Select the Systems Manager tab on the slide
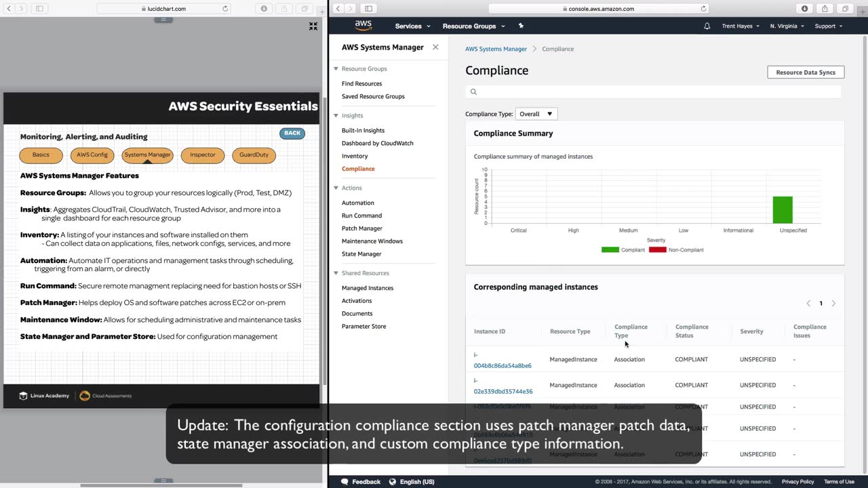 pyautogui.click(x=147, y=155)
